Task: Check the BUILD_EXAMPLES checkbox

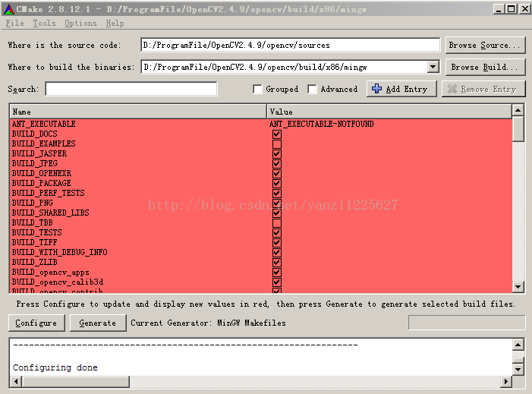Action: [x=277, y=144]
